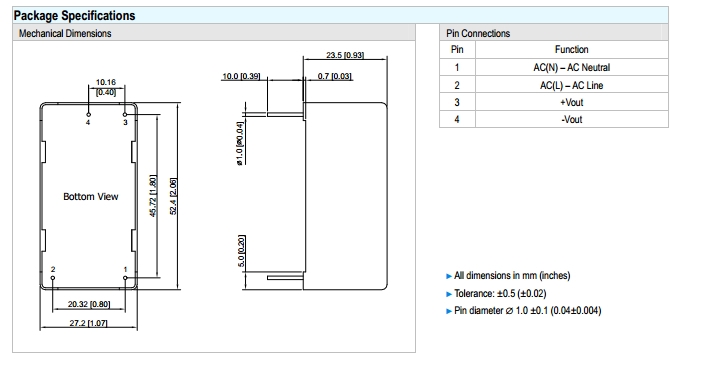Click the blue arrow beside Pin diameter note
The image size is (701, 366).
(x=449, y=311)
